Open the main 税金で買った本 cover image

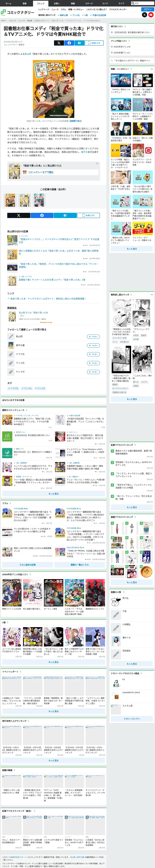[53, 89]
